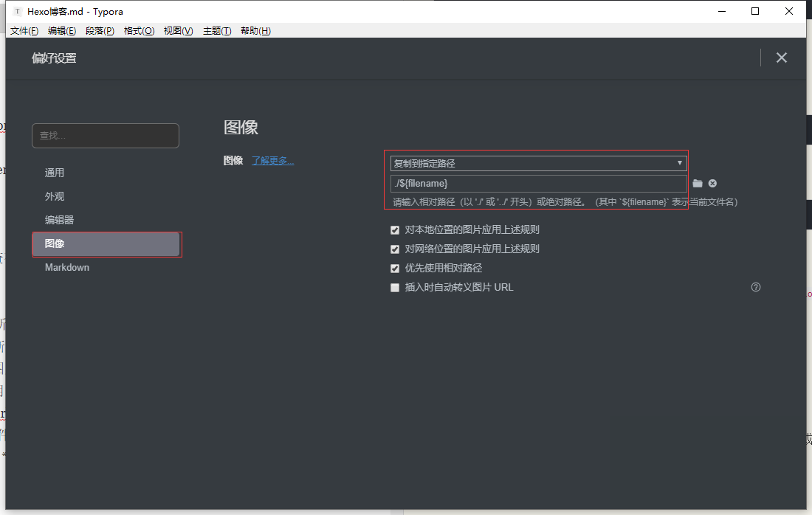Image resolution: width=812 pixels, height=515 pixels.
Task: Switch to 通用 settings section
Action: (55, 173)
